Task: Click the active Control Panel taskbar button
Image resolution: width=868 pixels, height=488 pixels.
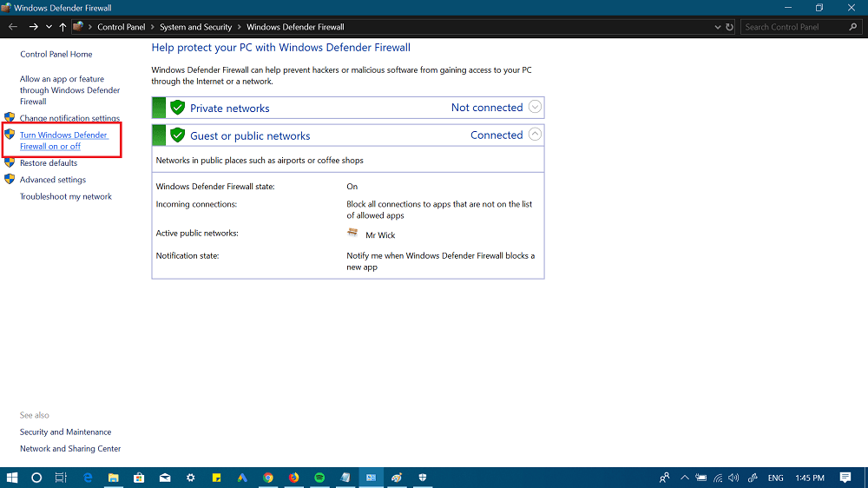Action: (371, 478)
